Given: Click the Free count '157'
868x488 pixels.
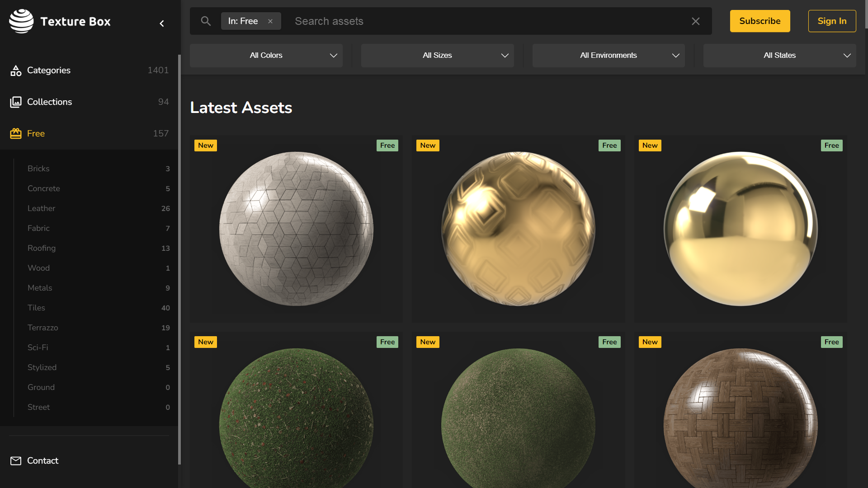Looking at the screenshot, I should (x=161, y=134).
